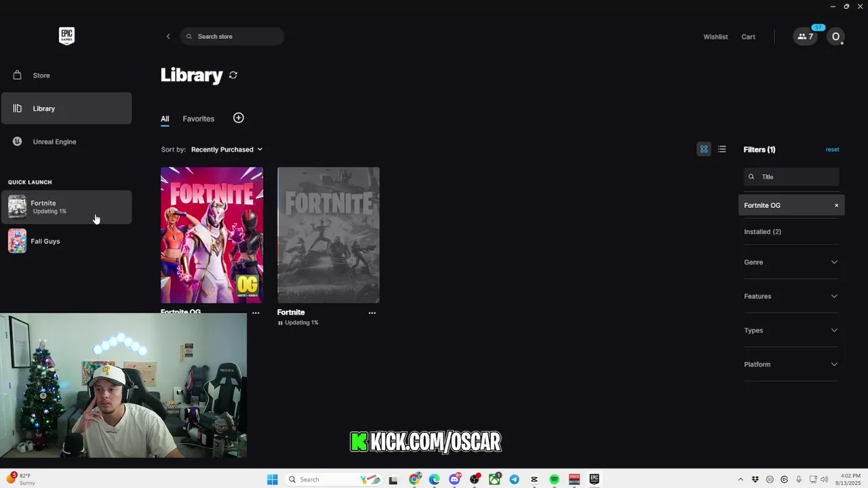
Task: Open the friends list button showing 7
Action: point(805,37)
